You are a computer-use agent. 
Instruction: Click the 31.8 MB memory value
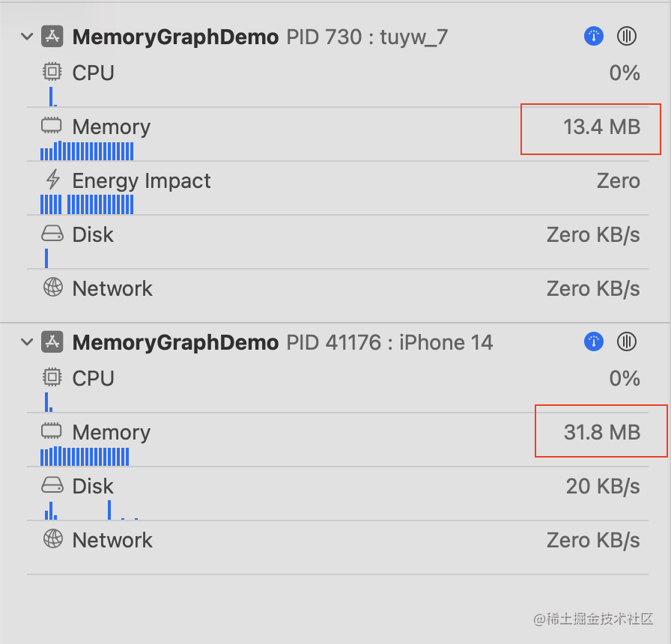point(602,432)
